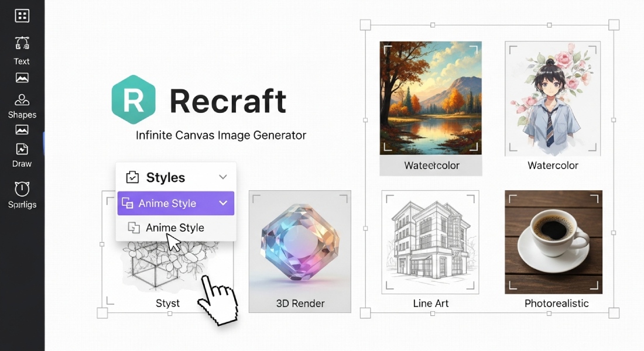Click the Watercolor caption under anime girl
This screenshot has width=644, height=351.
pos(553,166)
